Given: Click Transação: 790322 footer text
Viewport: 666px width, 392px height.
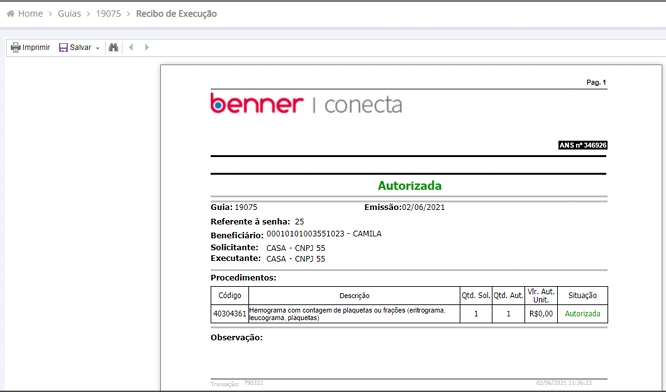Looking at the screenshot, I should coord(237,384).
